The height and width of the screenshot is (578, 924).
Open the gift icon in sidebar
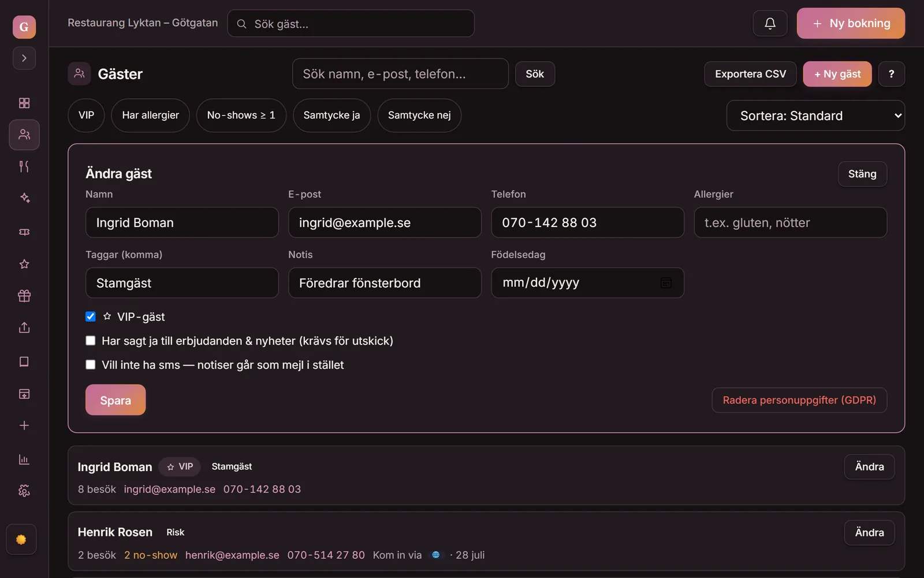(x=24, y=296)
